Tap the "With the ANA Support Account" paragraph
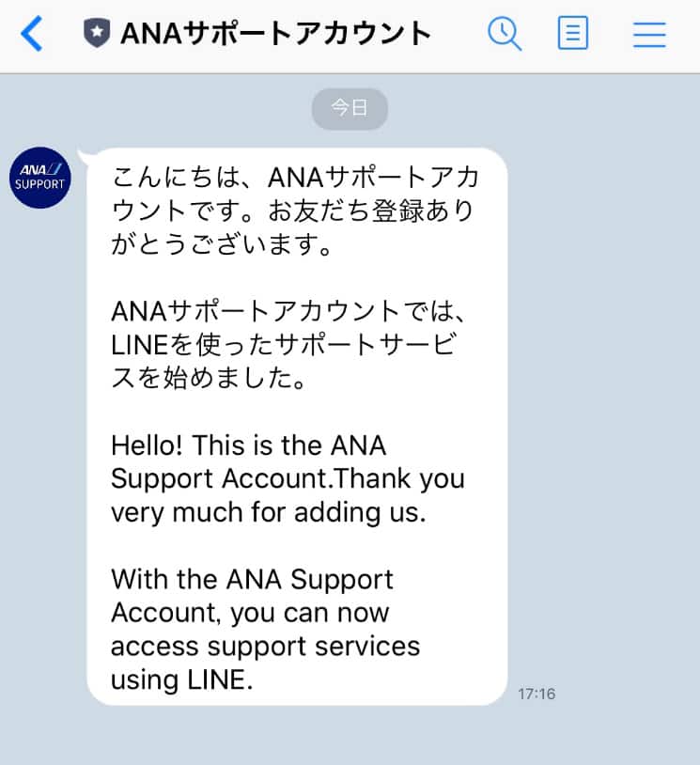This screenshot has height=765, width=700. click(265, 630)
